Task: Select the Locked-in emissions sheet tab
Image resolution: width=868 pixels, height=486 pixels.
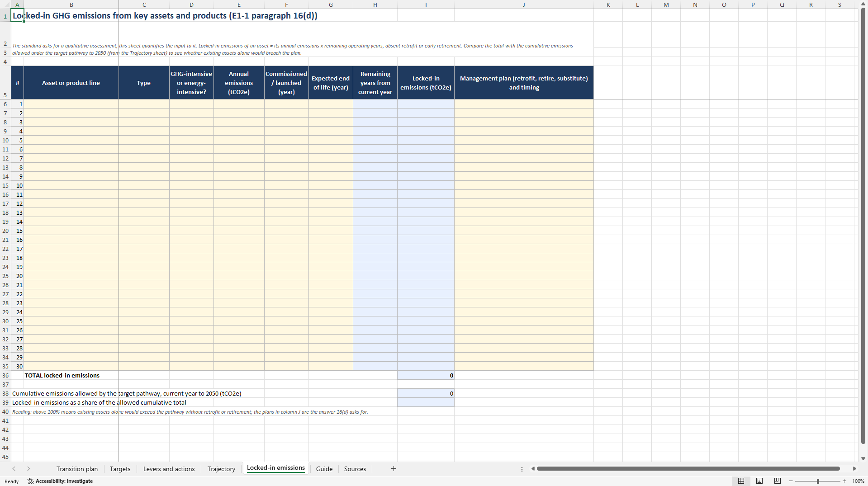Action: [x=275, y=468]
